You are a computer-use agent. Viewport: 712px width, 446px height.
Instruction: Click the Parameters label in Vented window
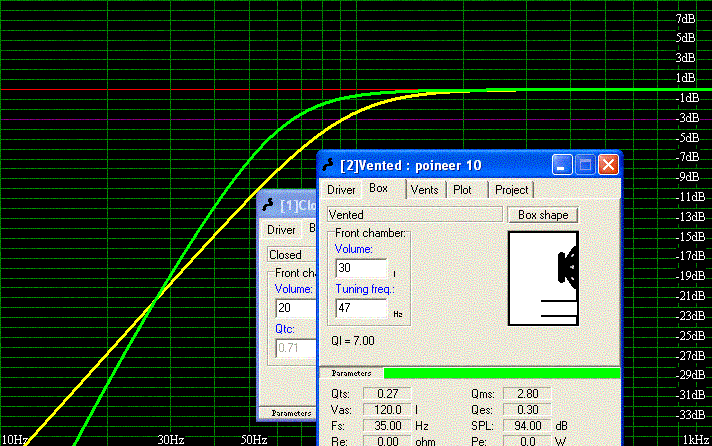point(351,373)
